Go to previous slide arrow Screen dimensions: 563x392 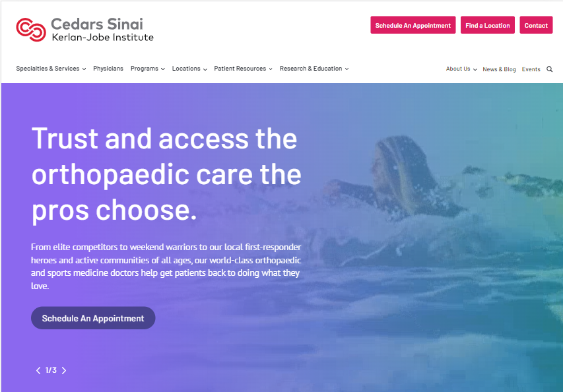click(x=38, y=370)
